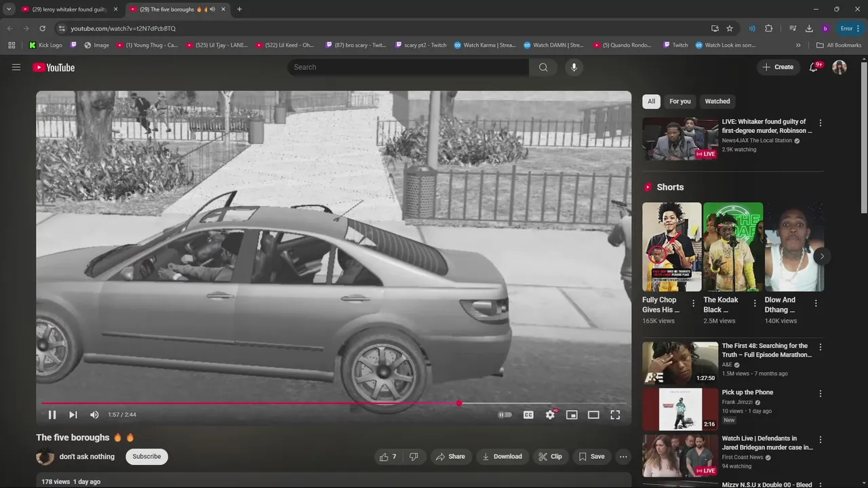This screenshot has height=488, width=868.
Task: Open the account avatar menu
Action: coord(840,67)
